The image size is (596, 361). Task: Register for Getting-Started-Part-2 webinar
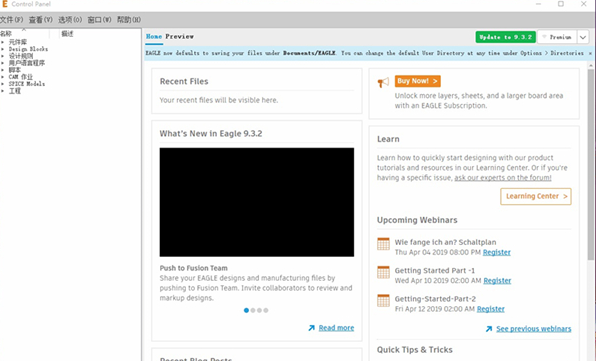click(491, 309)
